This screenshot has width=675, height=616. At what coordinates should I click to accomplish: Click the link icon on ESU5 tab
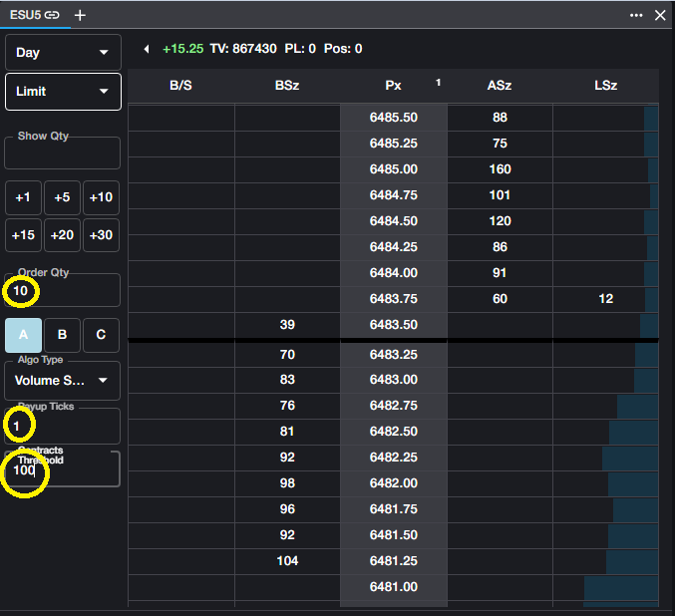[x=52, y=15]
